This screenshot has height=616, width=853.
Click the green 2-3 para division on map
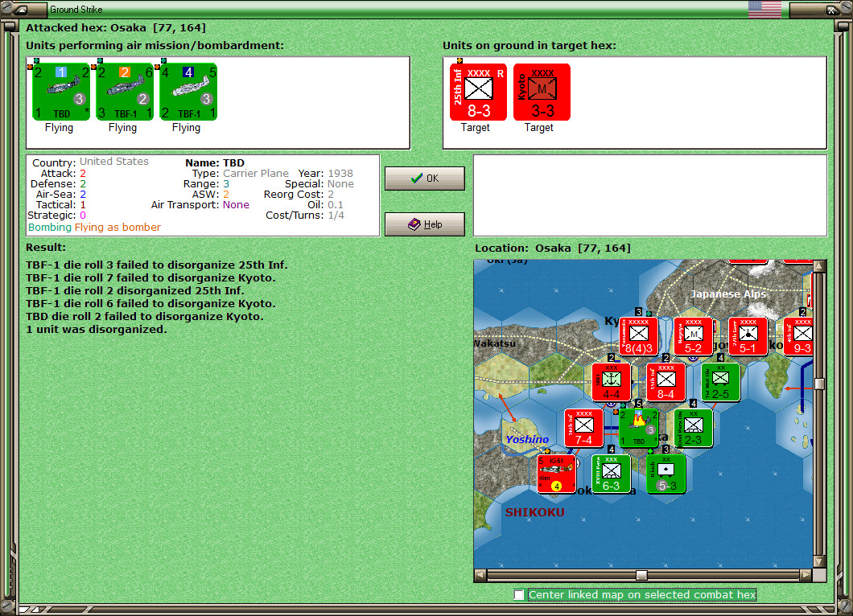693,428
